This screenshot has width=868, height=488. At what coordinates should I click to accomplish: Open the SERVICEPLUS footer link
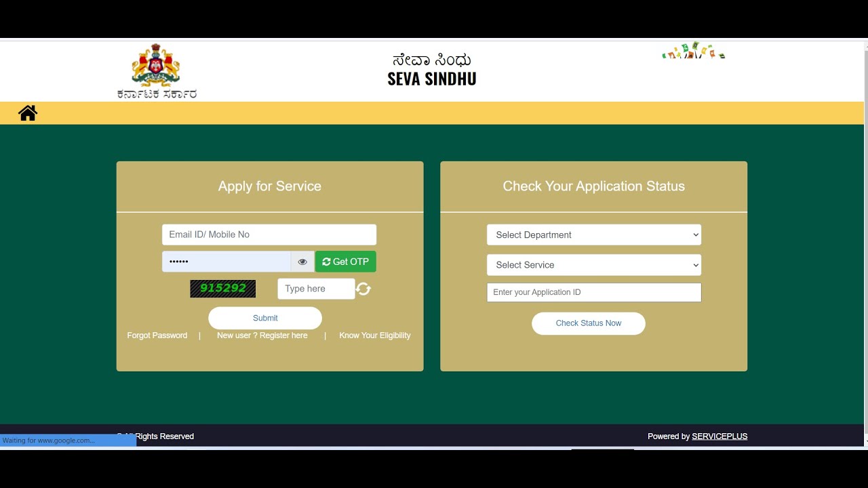click(x=719, y=436)
